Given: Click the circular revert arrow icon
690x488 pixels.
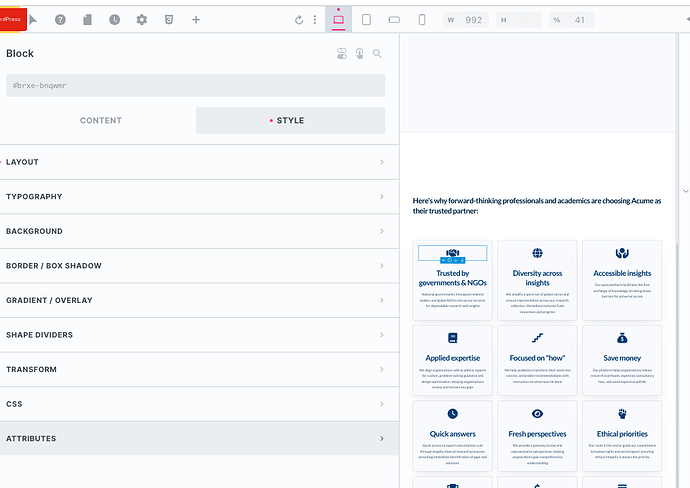Looking at the screenshot, I should point(299,20).
